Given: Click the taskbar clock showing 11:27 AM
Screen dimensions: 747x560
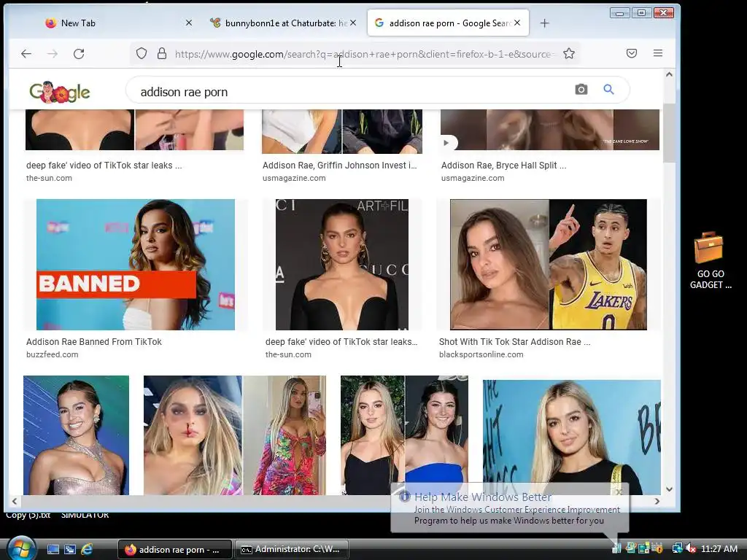Looking at the screenshot, I should [x=719, y=548].
